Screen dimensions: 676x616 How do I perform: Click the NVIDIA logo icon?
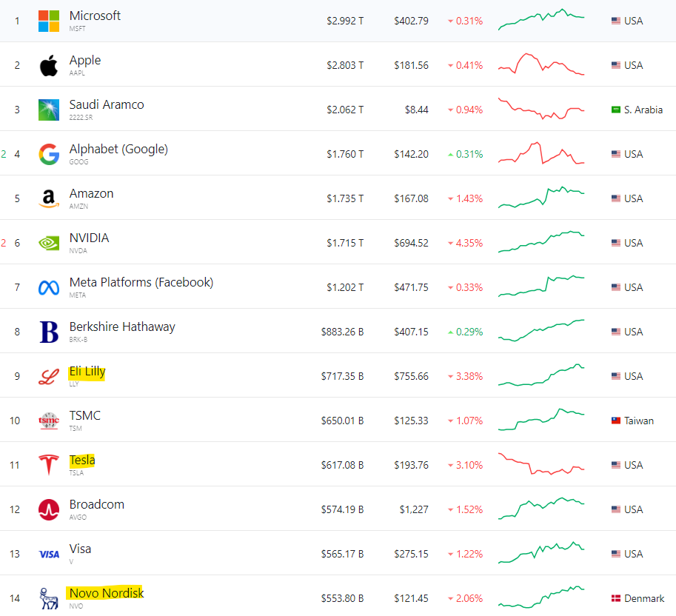click(x=49, y=243)
